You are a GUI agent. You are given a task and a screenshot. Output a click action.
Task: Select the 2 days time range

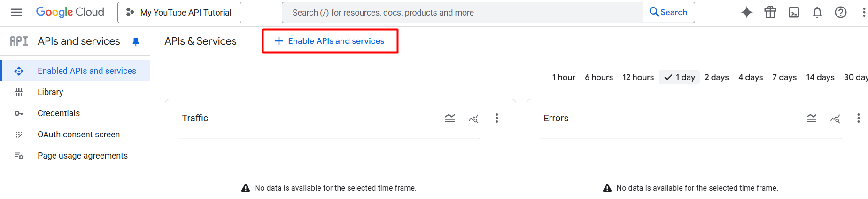(717, 77)
